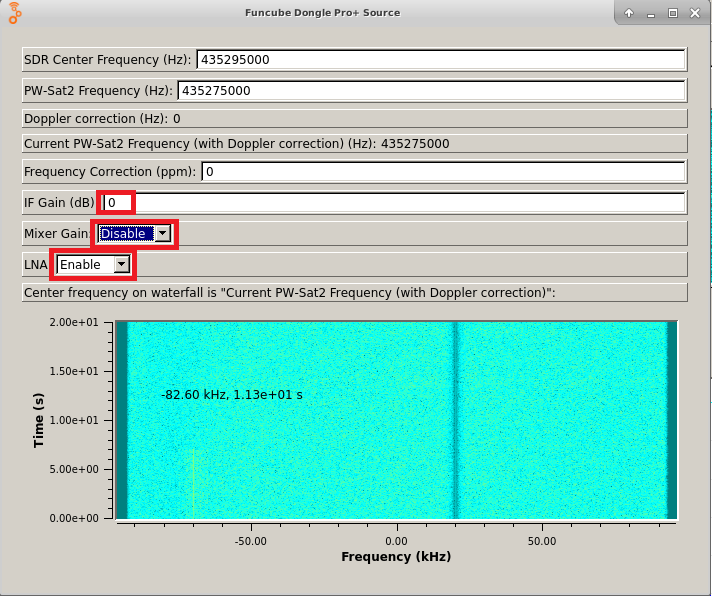Screen dimensions: 712x596
Task: Focus the SDR Center Frequency input field
Action: (440, 59)
